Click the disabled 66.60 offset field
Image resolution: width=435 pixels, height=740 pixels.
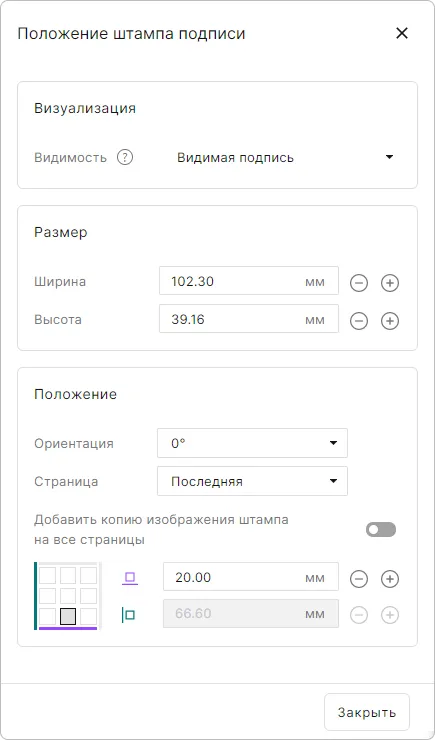tap(251, 614)
